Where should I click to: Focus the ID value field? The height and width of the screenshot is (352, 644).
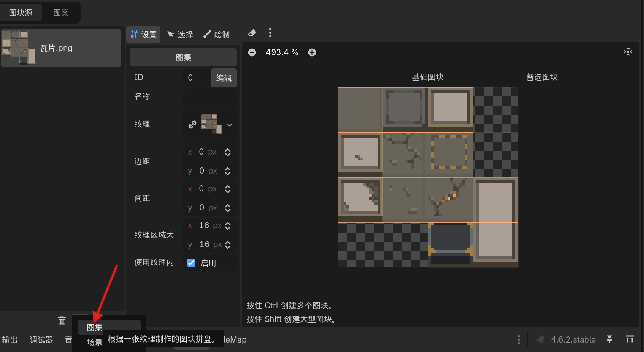(197, 78)
